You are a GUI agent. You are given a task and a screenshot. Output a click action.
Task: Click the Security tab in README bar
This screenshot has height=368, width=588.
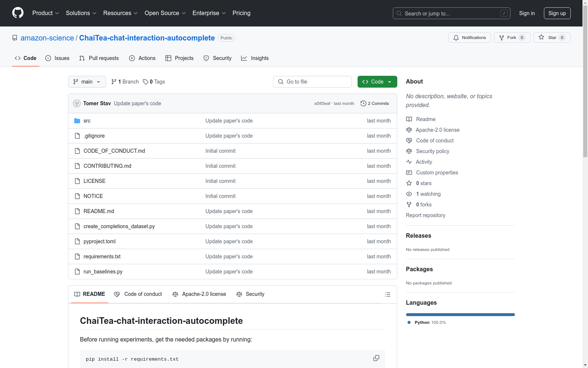pos(250,294)
